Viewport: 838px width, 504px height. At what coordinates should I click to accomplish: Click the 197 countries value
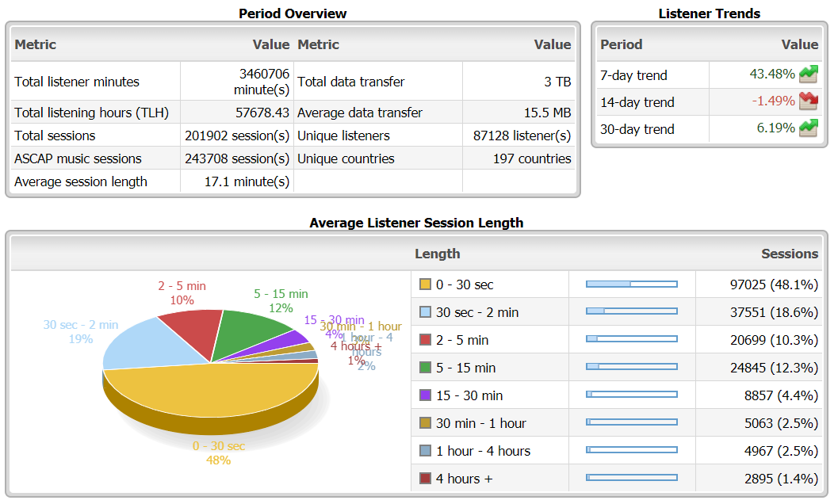coord(532,158)
